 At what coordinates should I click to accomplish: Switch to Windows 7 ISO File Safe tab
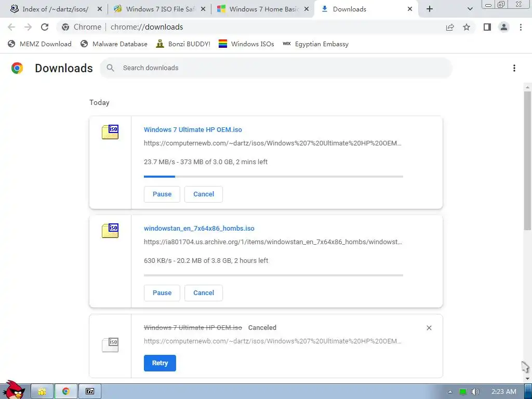click(x=159, y=9)
